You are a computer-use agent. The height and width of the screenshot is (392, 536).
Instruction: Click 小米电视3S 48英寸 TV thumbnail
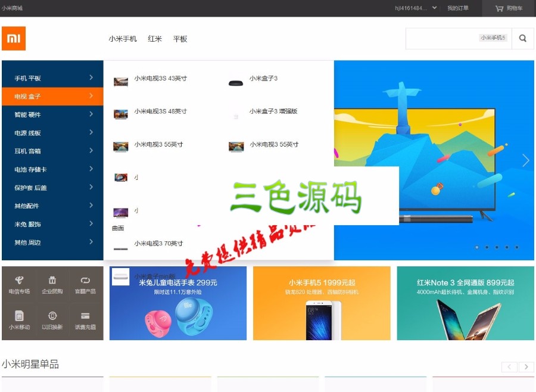(x=121, y=114)
